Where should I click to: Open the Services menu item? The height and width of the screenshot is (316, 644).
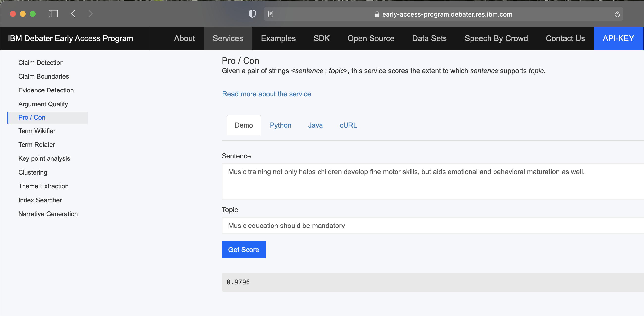[x=228, y=39]
